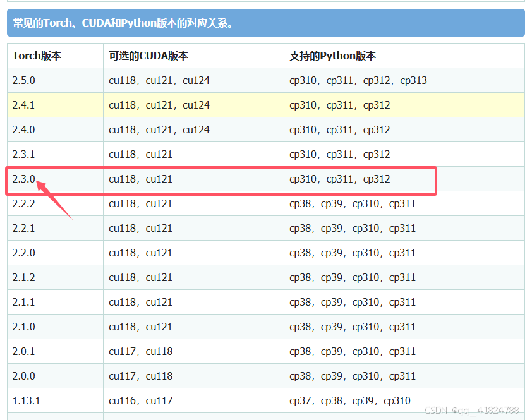Click the CUDA cell in the 2.1.2 row
The width and height of the screenshot is (532, 420).
click(x=193, y=277)
